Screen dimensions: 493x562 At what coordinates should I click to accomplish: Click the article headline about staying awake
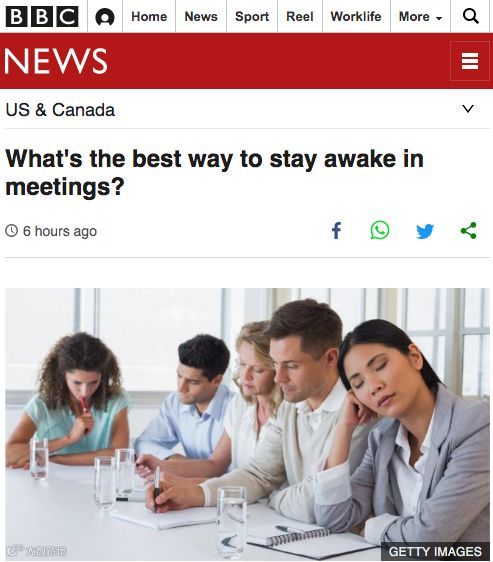point(214,173)
